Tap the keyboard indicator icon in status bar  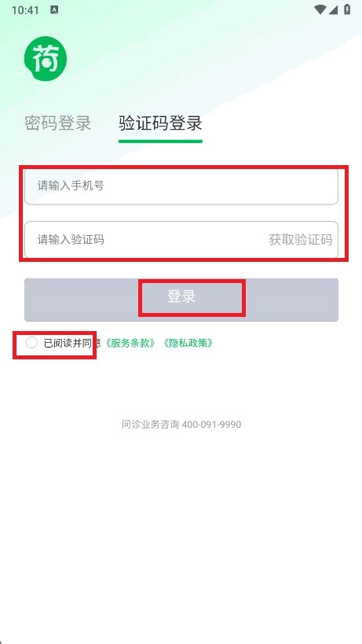click(x=54, y=10)
